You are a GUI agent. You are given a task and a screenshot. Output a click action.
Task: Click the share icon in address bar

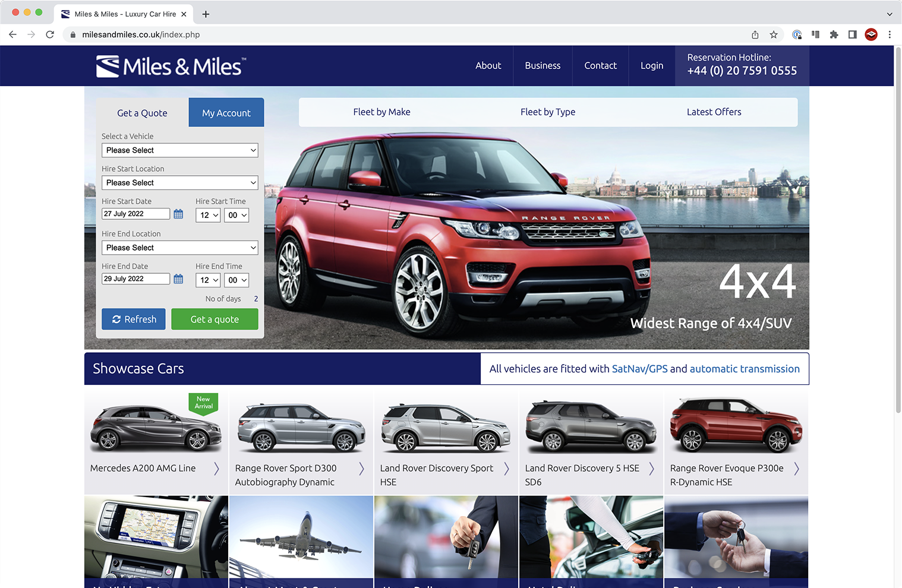click(x=755, y=34)
